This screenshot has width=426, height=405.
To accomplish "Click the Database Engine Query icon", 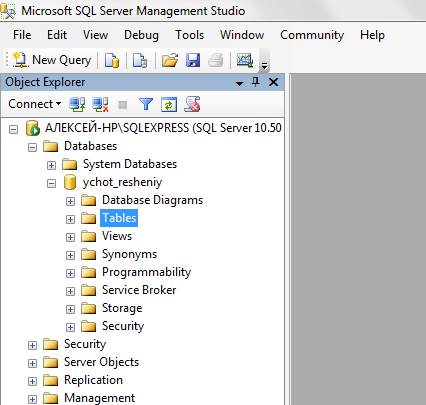I will 112,61.
